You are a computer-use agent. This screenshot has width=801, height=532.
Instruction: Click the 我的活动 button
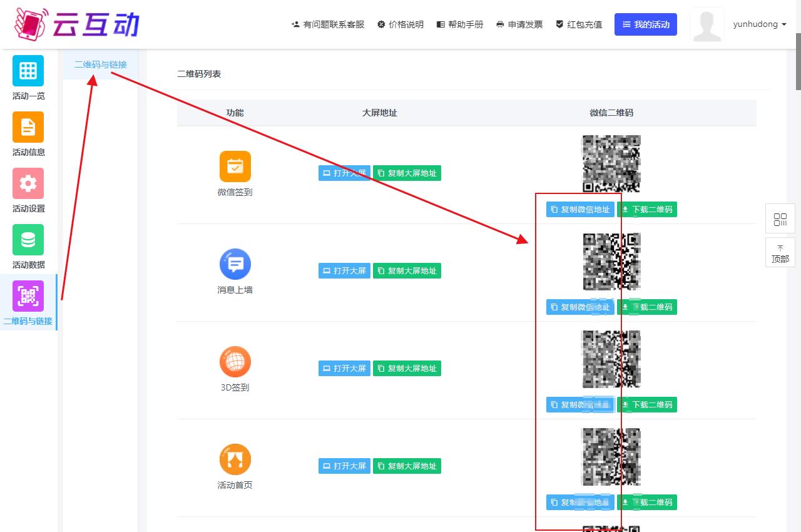pyautogui.click(x=646, y=24)
